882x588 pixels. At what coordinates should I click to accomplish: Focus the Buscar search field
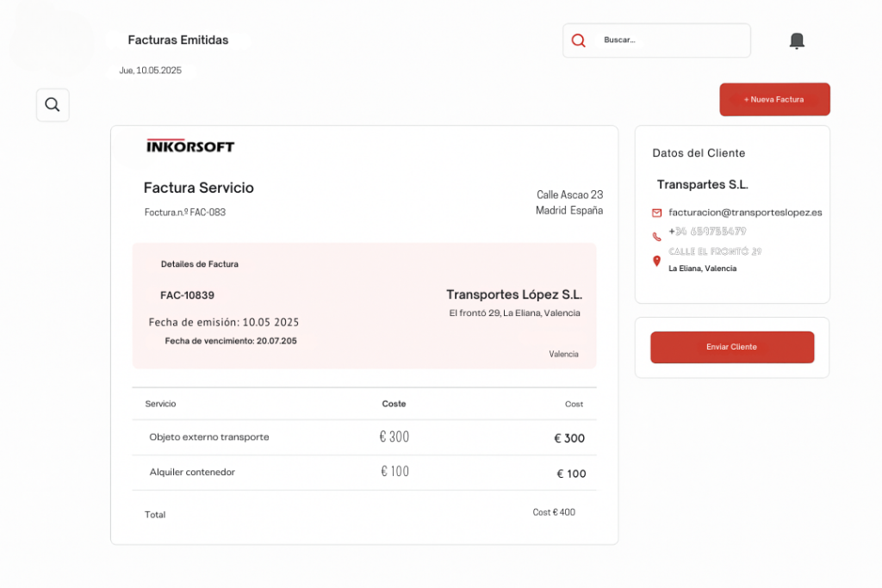point(672,40)
